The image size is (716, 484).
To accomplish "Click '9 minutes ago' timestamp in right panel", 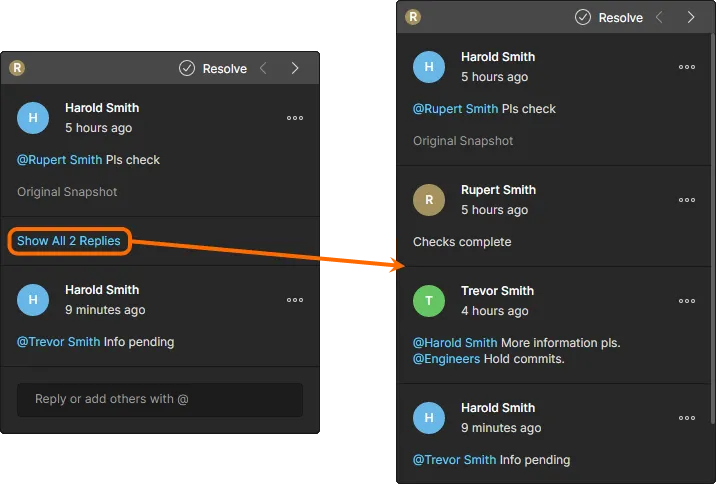I will pyautogui.click(x=501, y=428).
